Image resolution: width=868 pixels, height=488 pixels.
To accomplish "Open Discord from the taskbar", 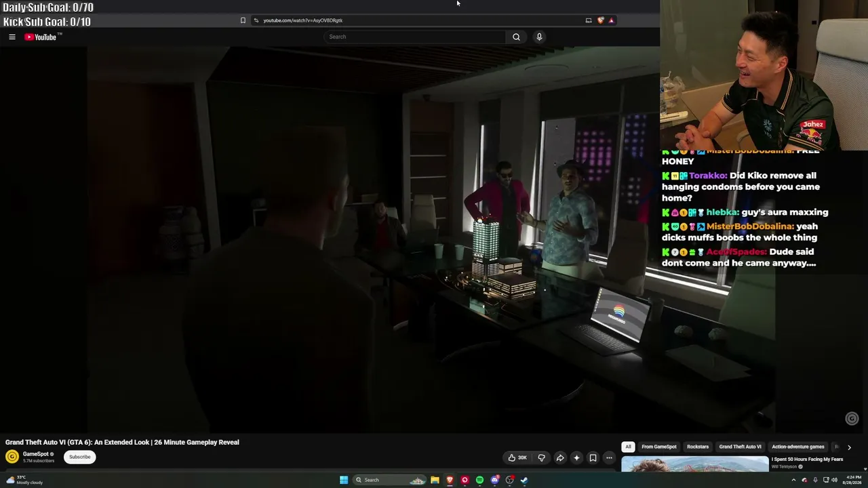I will click(495, 480).
